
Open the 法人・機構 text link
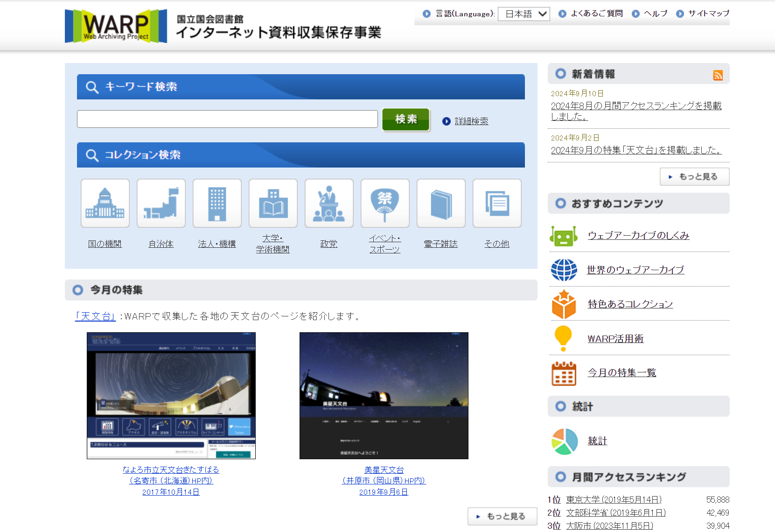(x=217, y=244)
